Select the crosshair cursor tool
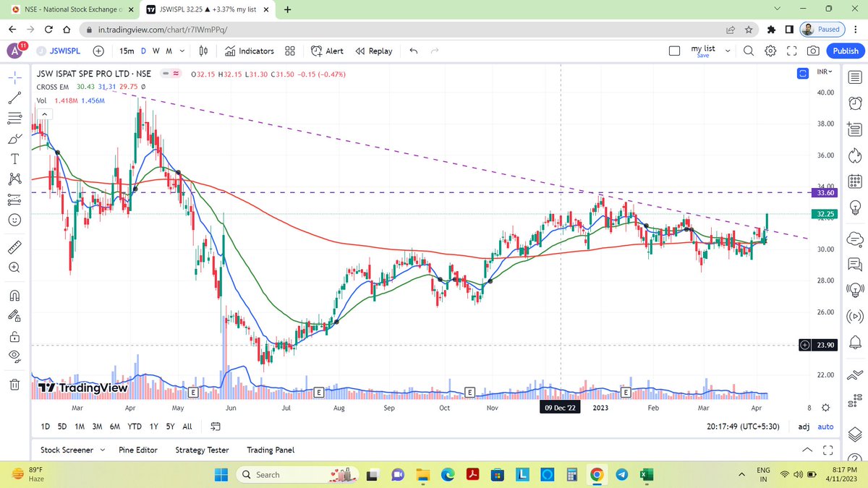The width and height of the screenshot is (868, 488). (x=14, y=76)
